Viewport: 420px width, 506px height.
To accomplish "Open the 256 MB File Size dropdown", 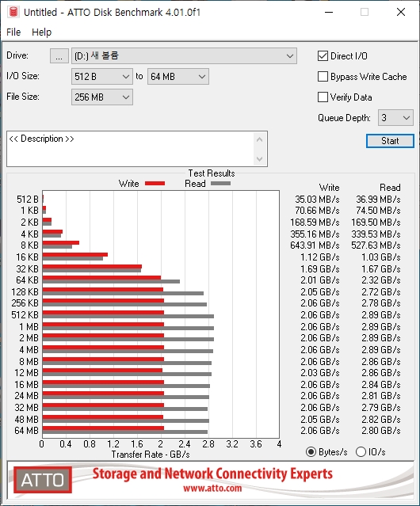I will [x=102, y=97].
